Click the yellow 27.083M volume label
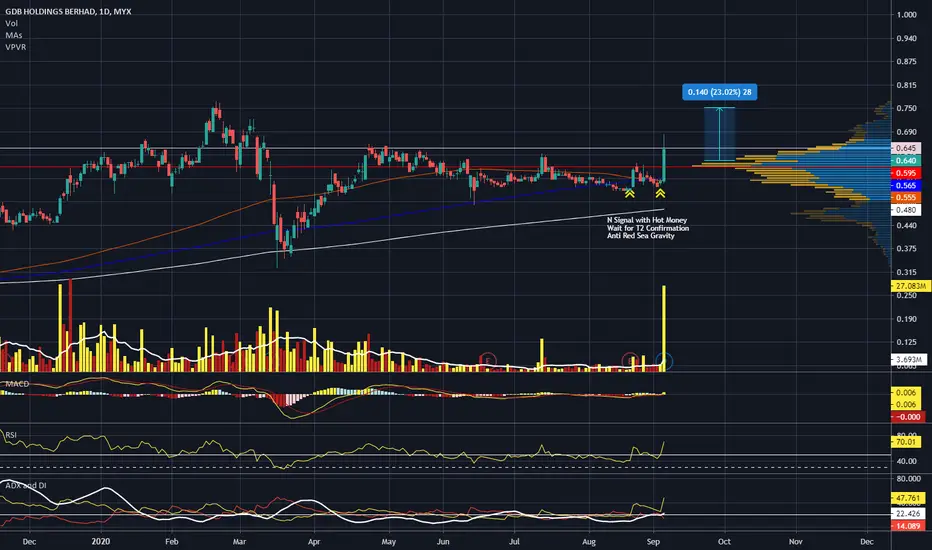 (x=910, y=286)
